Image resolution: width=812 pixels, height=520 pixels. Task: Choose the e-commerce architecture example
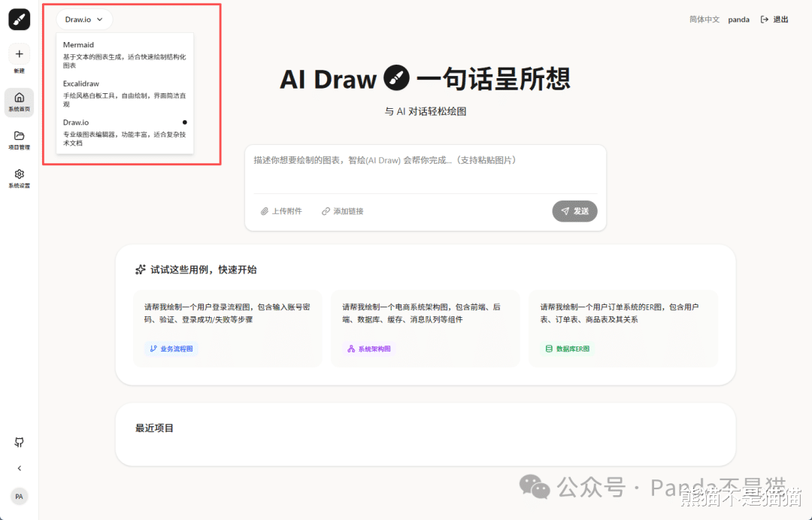click(x=425, y=328)
